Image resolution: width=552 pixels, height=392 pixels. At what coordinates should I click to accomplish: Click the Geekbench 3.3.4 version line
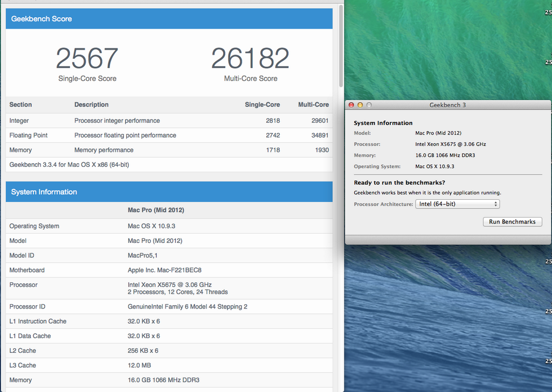(70, 165)
